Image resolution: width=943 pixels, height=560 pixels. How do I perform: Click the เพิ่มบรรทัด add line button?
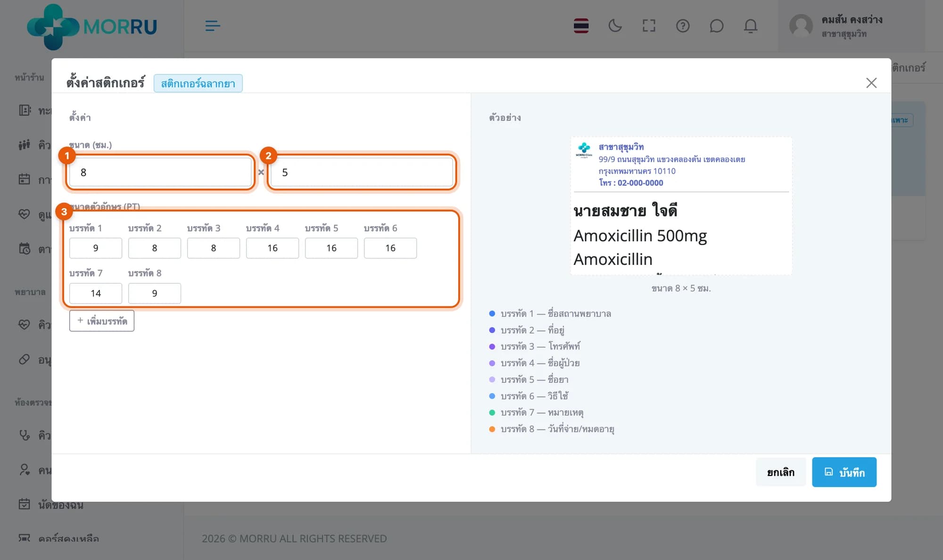(102, 321)
